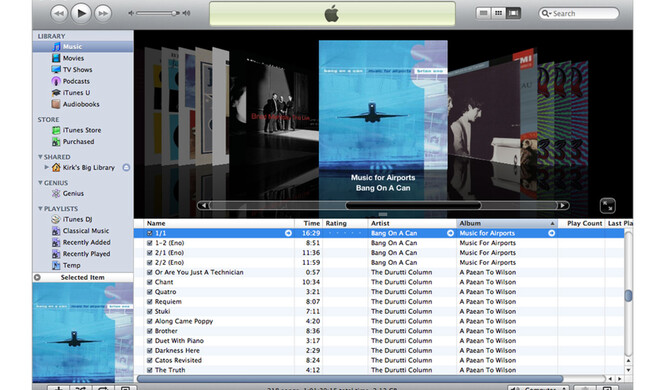Image resolution: width=660 pixels, height=390 pixels.
Task: Click the horizontal scrollbar of track list
Action: pyautogui.click(x=350, y=379)
